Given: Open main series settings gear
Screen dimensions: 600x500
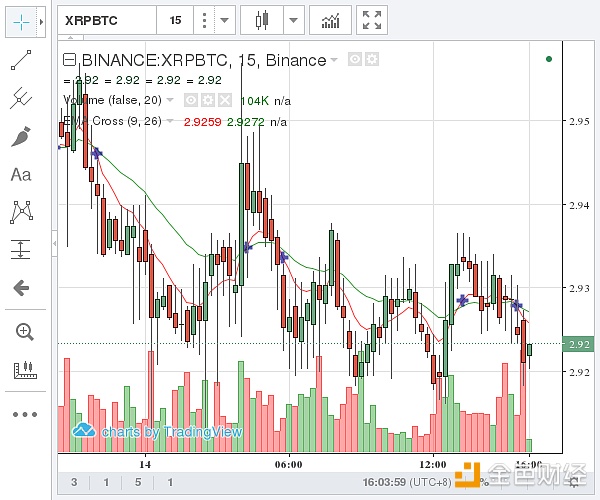Looking at the screenshot, I should [x=372, y=59].
